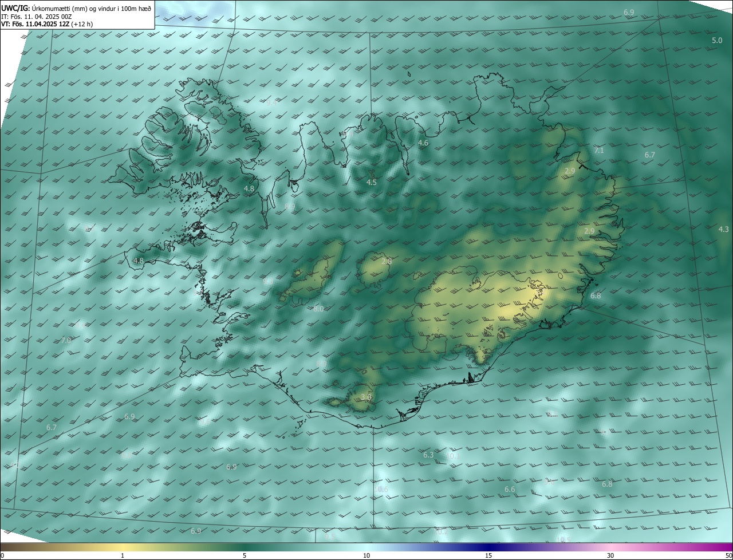Click the '50' tick on the color scale

click(728, 555)
